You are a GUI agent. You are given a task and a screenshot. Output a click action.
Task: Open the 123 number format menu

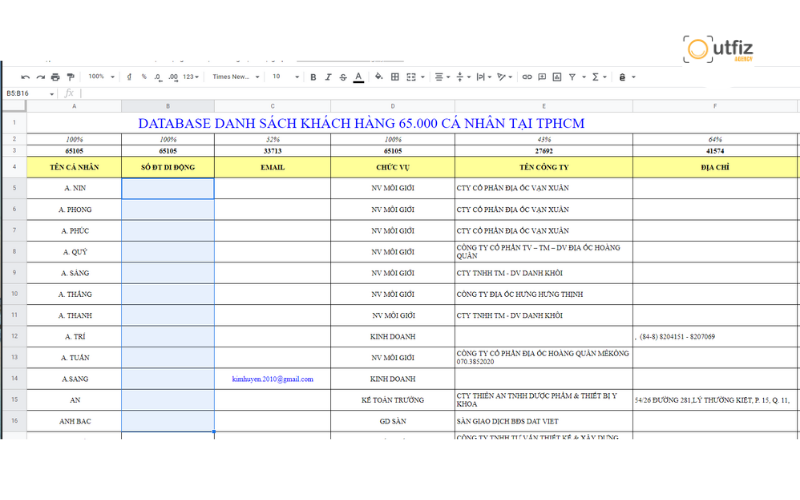pyautogui.click(x=190, y=77)
